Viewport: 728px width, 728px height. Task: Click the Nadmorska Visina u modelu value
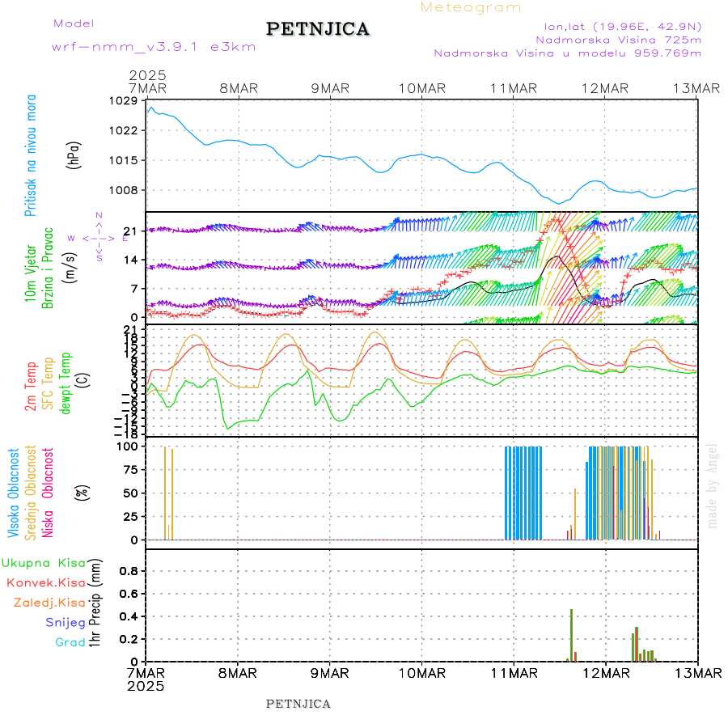point(567,53)
